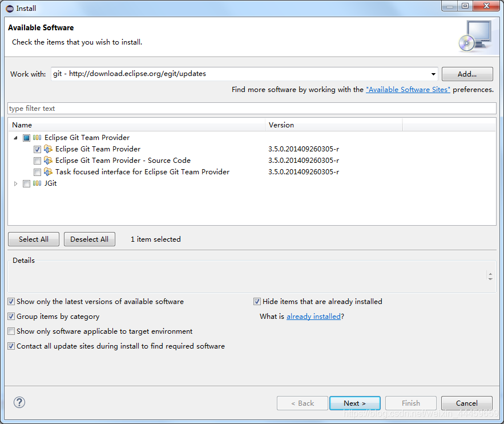
Task: Click the plug-in icon for Eclipse Git Team Provider feature
Action: coord(48,149)
